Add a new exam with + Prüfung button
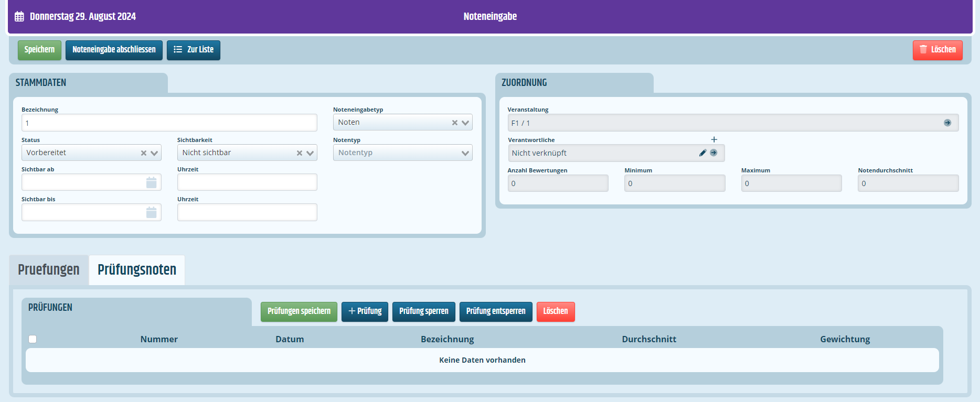980x402 pixels. pyautogui.click(x=365, y=311)
